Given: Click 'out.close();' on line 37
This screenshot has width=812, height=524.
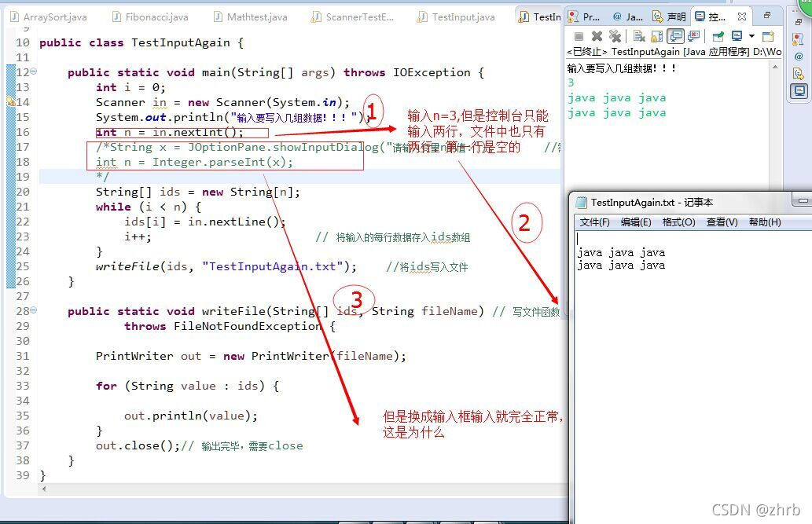Looking at the screenshot, I should [x=138, y=445].
